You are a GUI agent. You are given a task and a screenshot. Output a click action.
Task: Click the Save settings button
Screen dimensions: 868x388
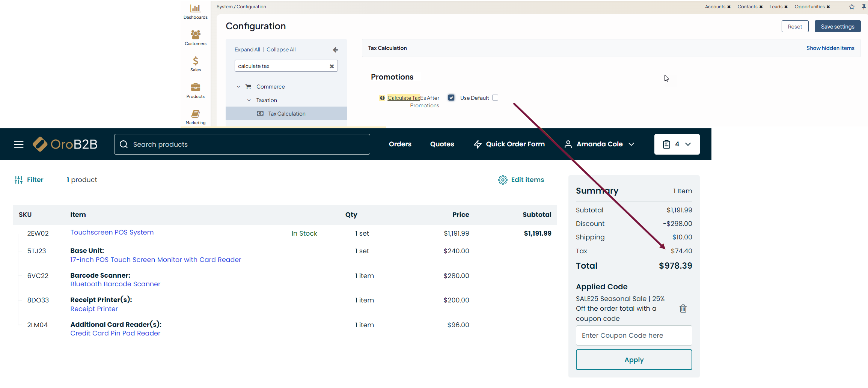click(x=837, y=27)
